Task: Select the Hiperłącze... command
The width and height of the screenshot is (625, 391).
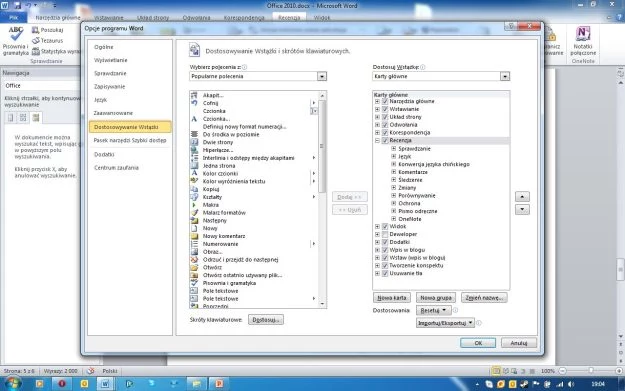Action: coord(218,150)
